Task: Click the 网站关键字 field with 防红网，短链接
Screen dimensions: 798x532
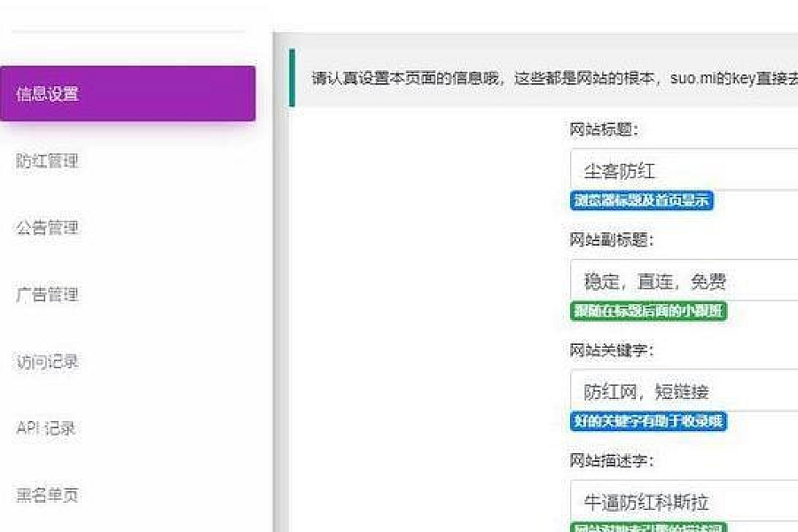Action: 683,391
